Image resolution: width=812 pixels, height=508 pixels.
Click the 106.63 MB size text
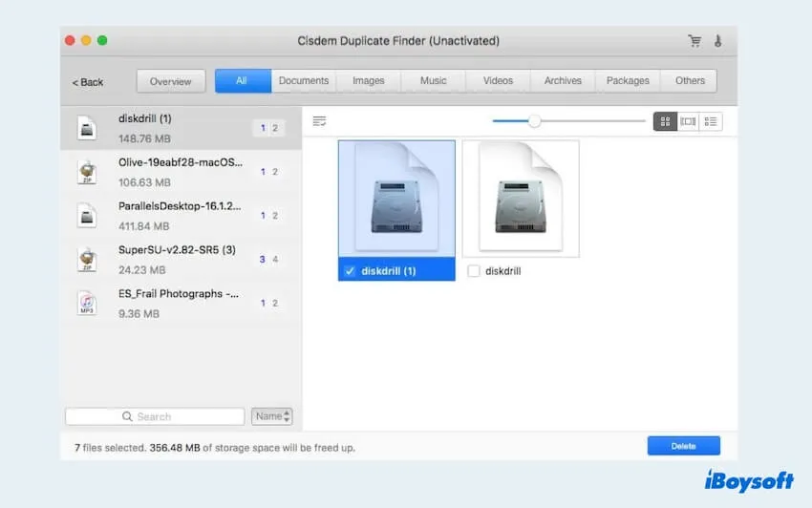point(144,182)
